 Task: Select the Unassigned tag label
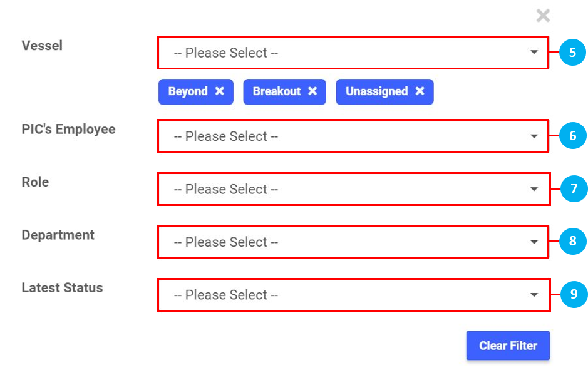[376, 91]
